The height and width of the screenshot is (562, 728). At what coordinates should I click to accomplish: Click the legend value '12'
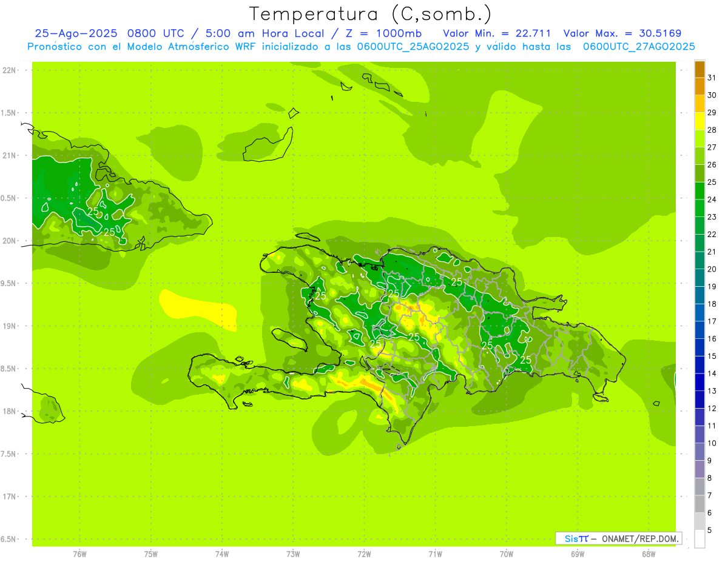click(712, 408)
